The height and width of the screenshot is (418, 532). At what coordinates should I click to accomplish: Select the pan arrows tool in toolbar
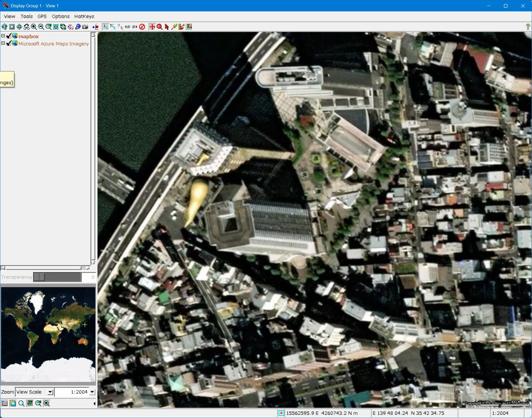(19, 27)
